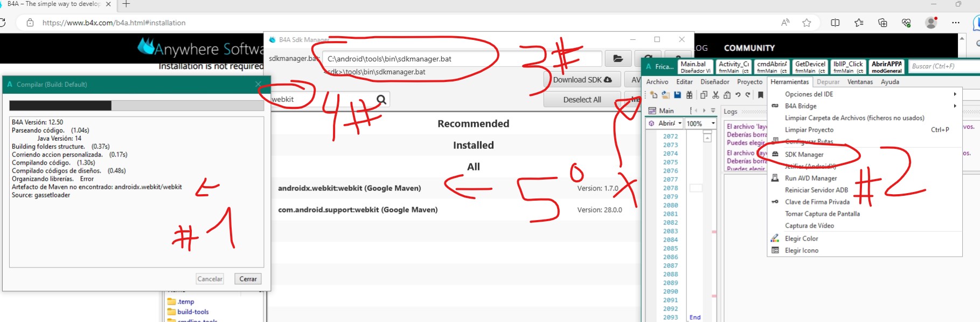This screenshot has height=322, width=980.
Task: Close the B4A browser tab
Action: [108, 4]
